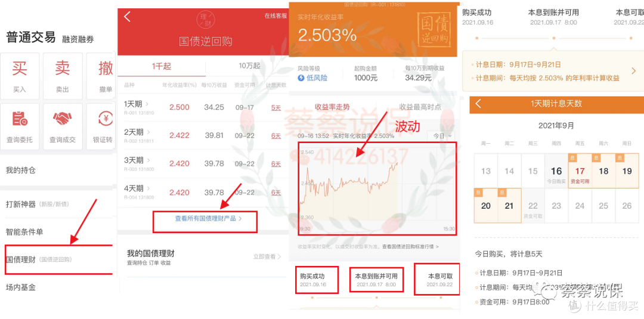This screenshot has height=319, width=644.
Task: Click 每10万到期收益 34.29元 value
Action: (x=418, y=78)
